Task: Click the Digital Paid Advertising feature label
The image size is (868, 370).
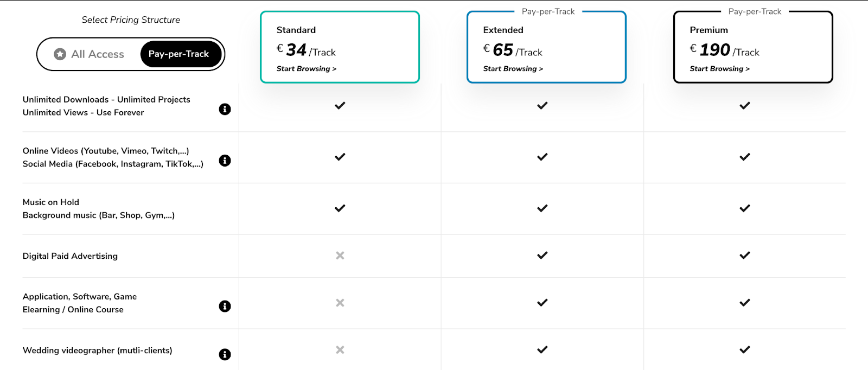Action: click(70, 256)
